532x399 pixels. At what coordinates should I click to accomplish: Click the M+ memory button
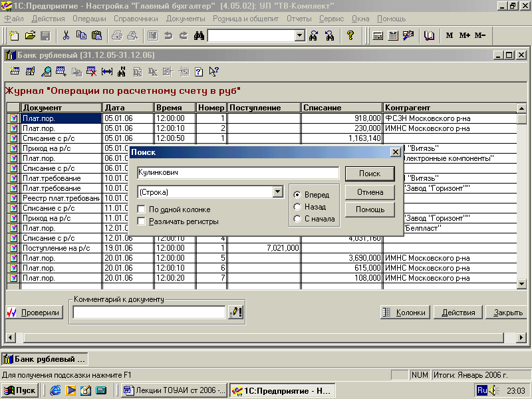click(464, 35)
